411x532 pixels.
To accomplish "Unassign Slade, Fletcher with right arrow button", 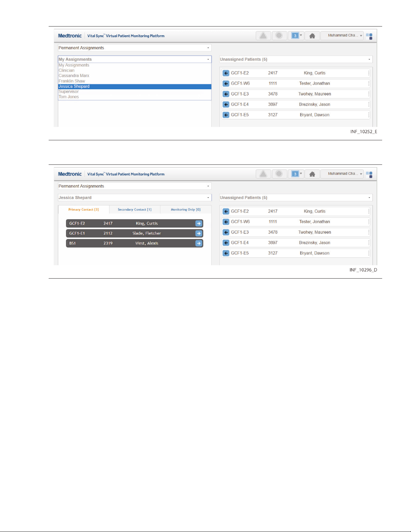I will (x=199, y=233).
